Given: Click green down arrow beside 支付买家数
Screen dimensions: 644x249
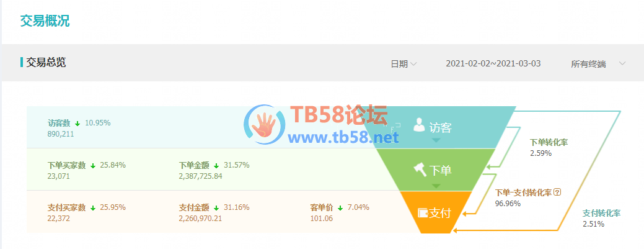Looking at the screenshot, I should [x=93, y=208].
